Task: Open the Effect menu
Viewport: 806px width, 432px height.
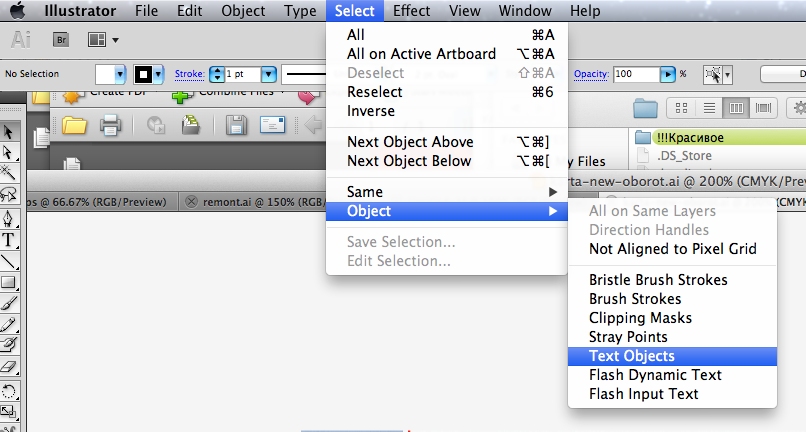Action: 412,11
